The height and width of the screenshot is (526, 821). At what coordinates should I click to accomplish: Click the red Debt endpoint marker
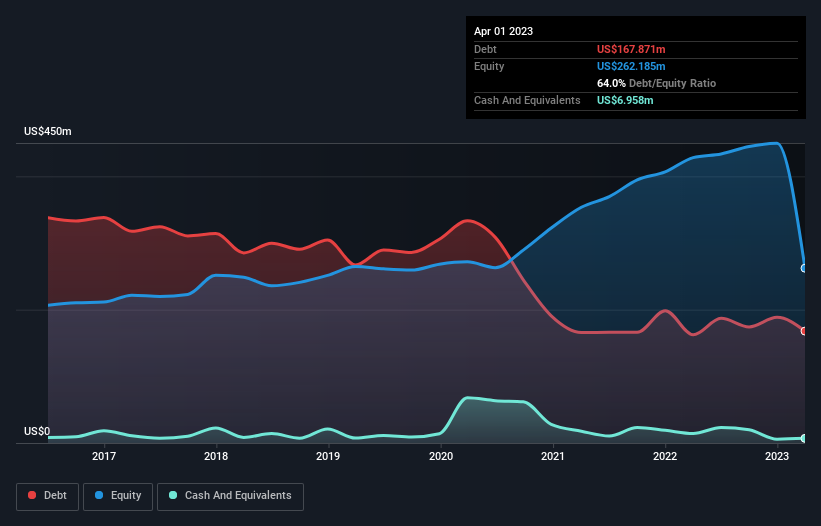pyautogui.click(x=804, y=331)
